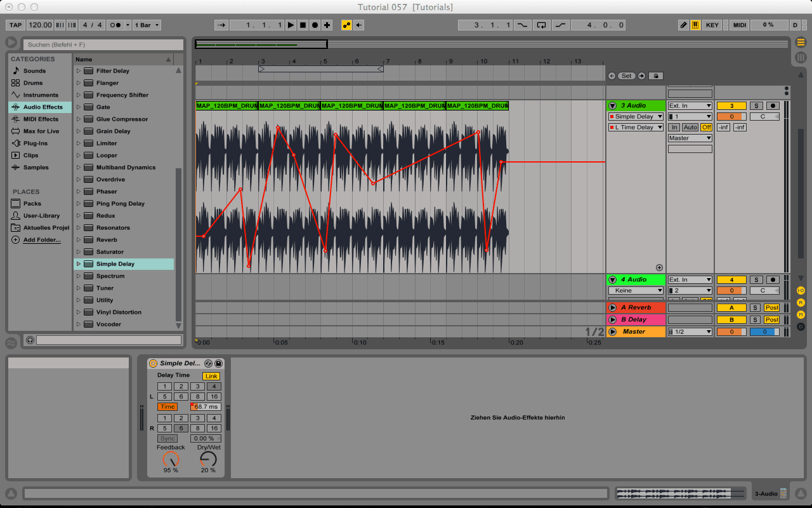
Task: Arm recording on the 3 Audio track
Action: tap(772, 105)
